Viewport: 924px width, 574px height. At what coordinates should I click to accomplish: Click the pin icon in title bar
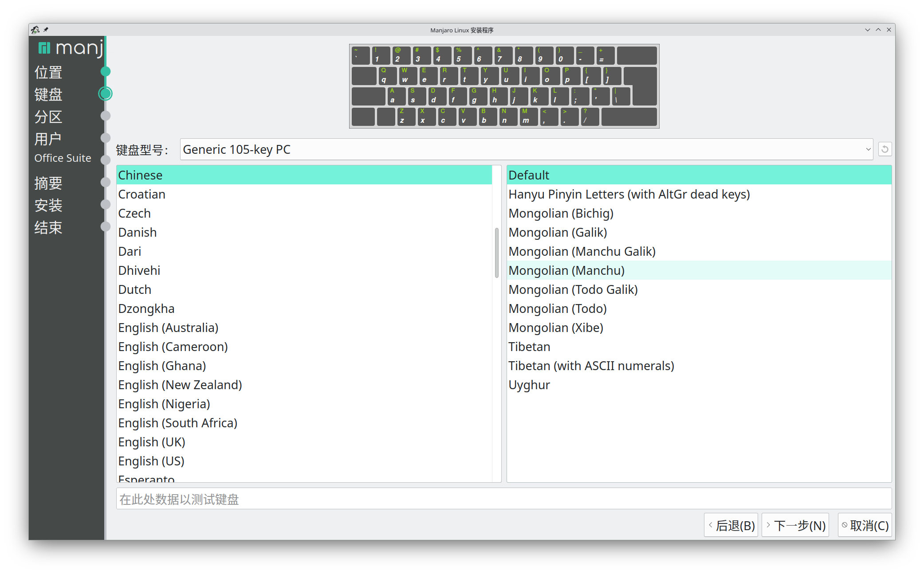[x=46, y=30]
